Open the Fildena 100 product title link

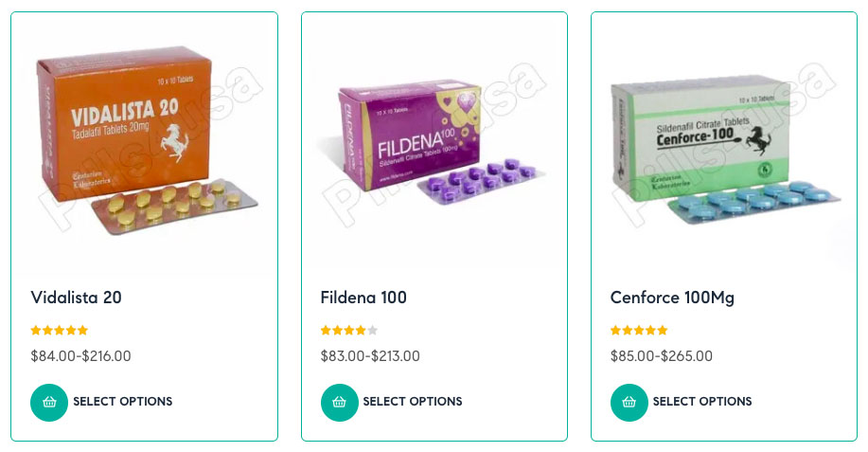coord(363,298)
